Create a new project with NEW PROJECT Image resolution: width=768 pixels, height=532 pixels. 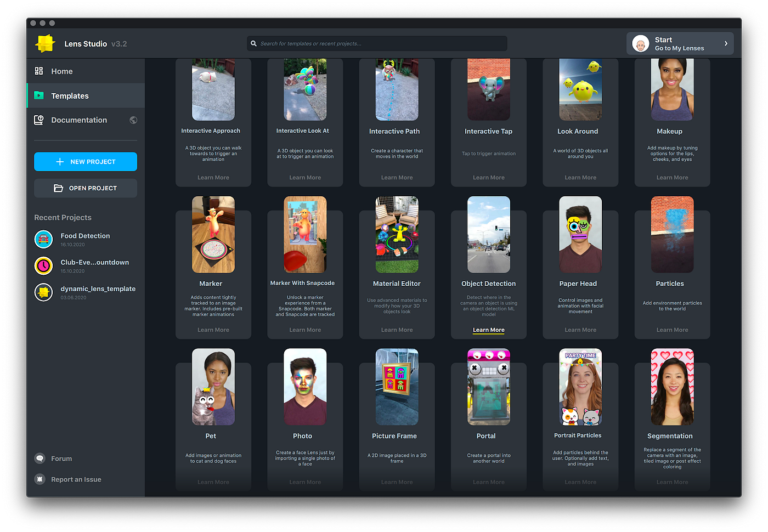pyautogui.click(x=86, y=162)
